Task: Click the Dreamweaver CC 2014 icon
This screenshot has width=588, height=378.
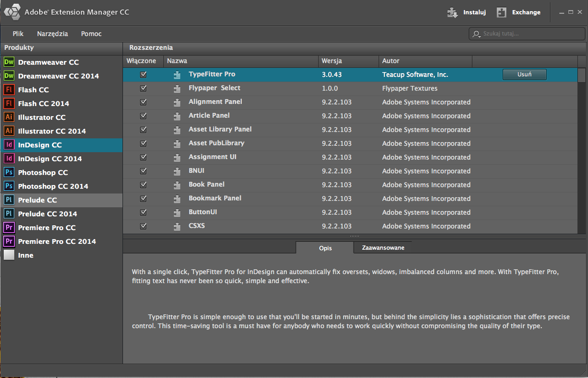Action: coord(9,76)
